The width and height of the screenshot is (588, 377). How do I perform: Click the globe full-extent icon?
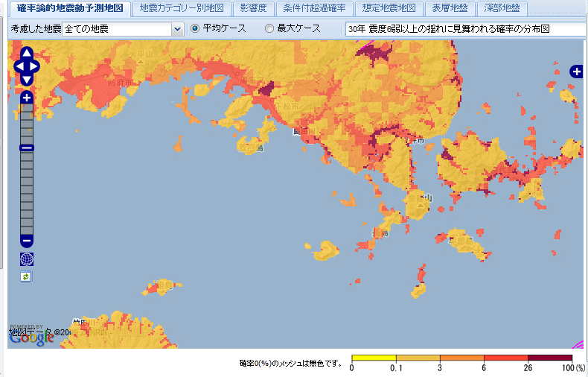[27, 259]
